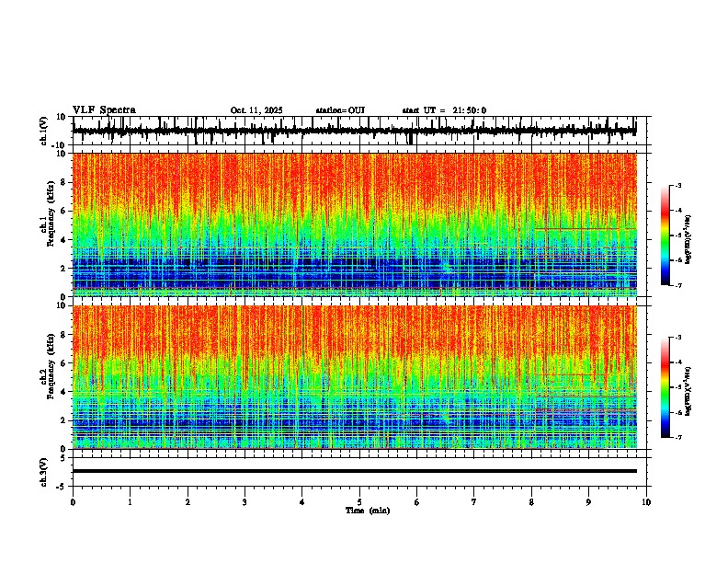Click the flat black ch.3 voltage trace

354,471
